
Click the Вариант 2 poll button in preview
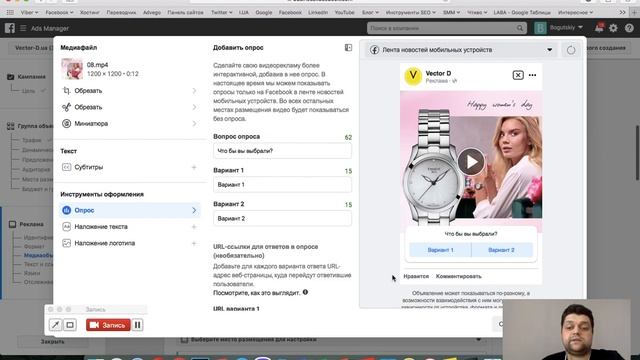[x=502, y=250]
